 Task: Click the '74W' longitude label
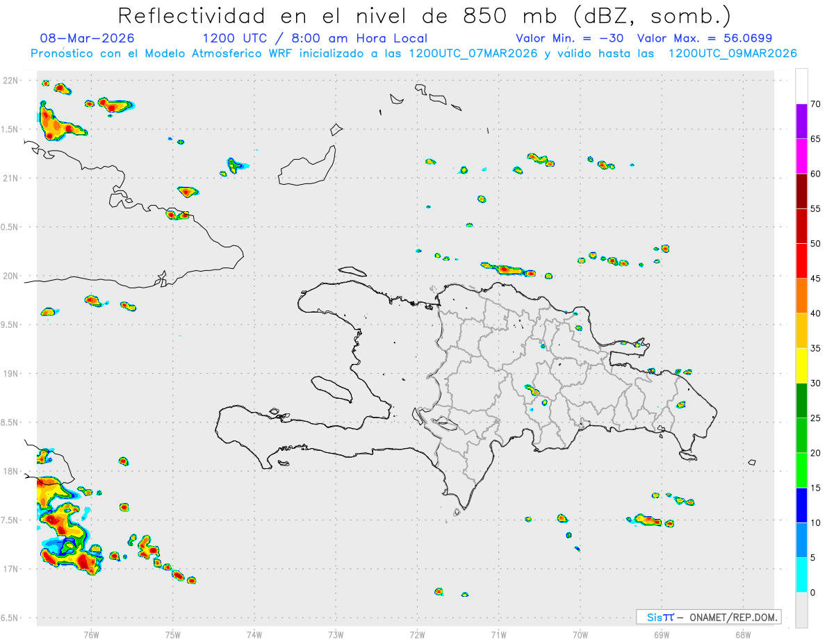click(x=254, y=634)
